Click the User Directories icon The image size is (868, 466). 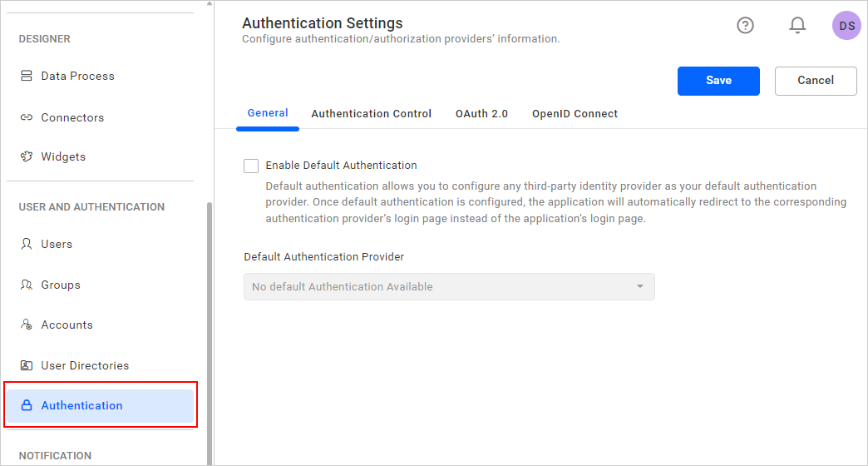[x=26, y=365]
